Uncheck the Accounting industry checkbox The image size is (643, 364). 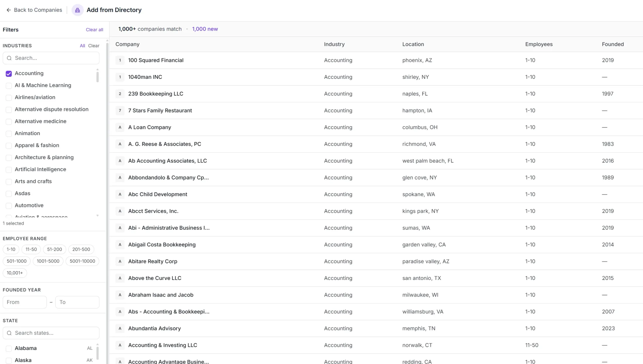[9, 74]
